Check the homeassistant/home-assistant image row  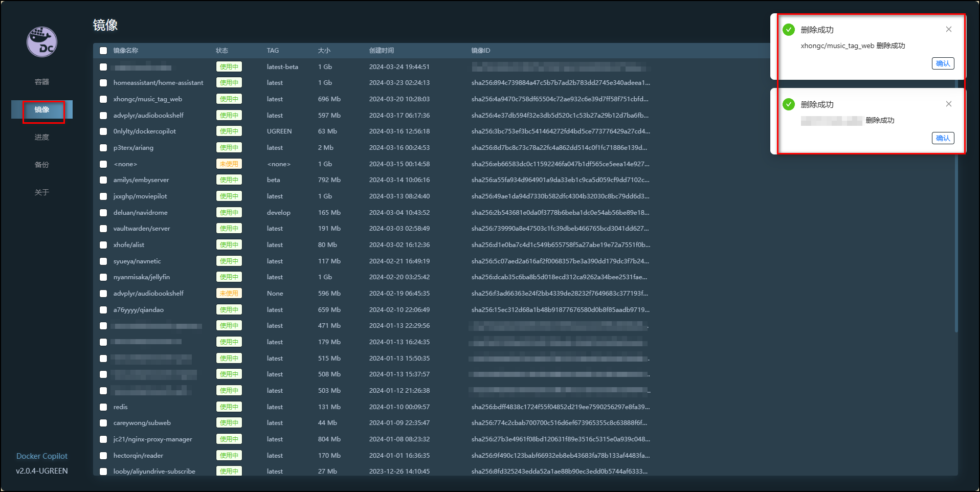tap(103, 83)
